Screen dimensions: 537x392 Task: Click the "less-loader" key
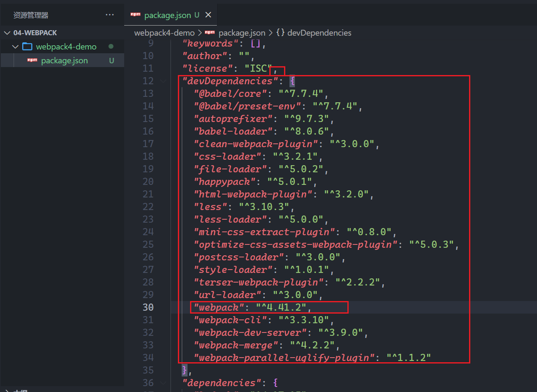pyautogui.click(x=230, y=219)
